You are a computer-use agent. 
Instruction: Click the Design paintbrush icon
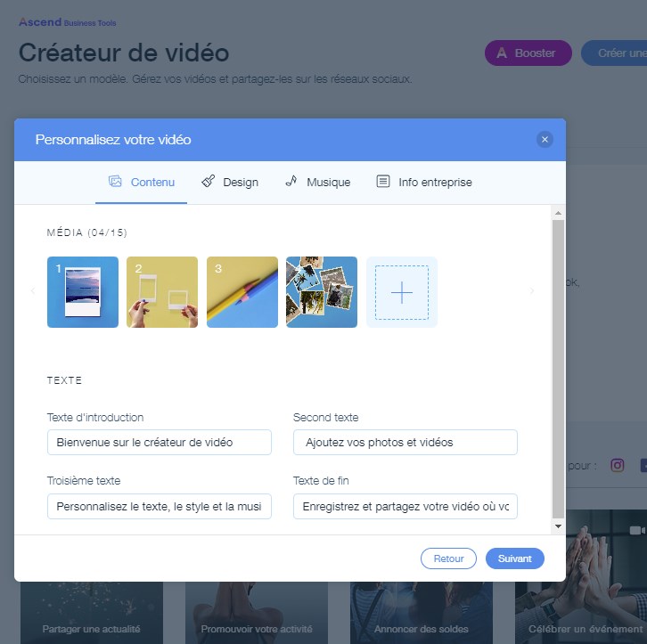[208, 181]
